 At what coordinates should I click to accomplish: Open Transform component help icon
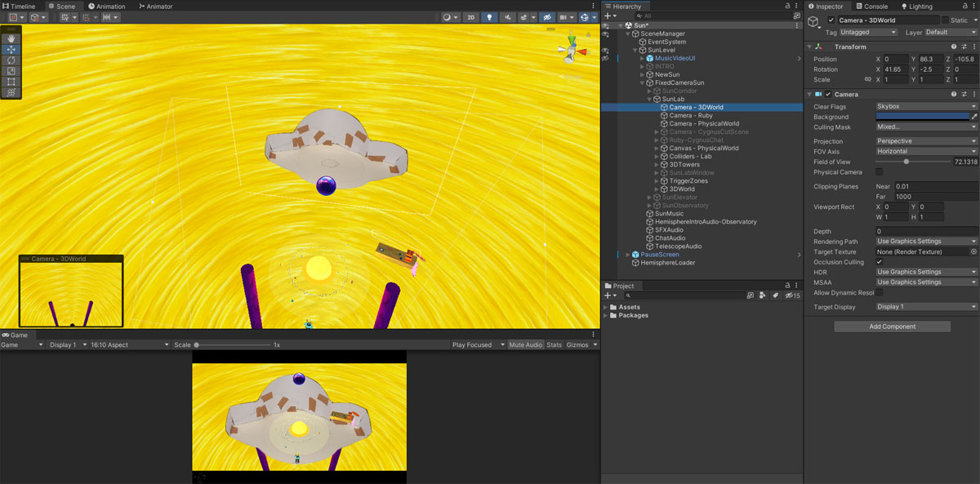953,47
